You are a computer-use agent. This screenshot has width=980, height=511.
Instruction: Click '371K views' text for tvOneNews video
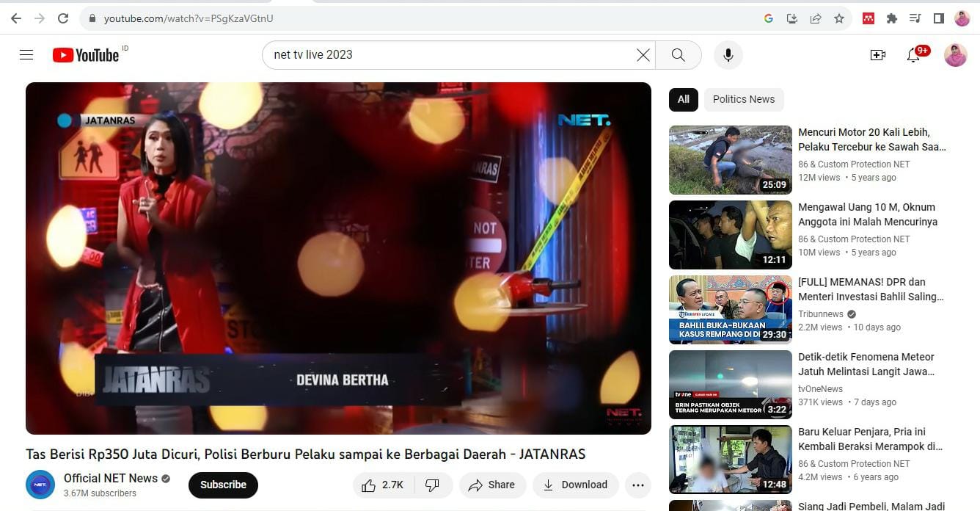coord(821,402)
